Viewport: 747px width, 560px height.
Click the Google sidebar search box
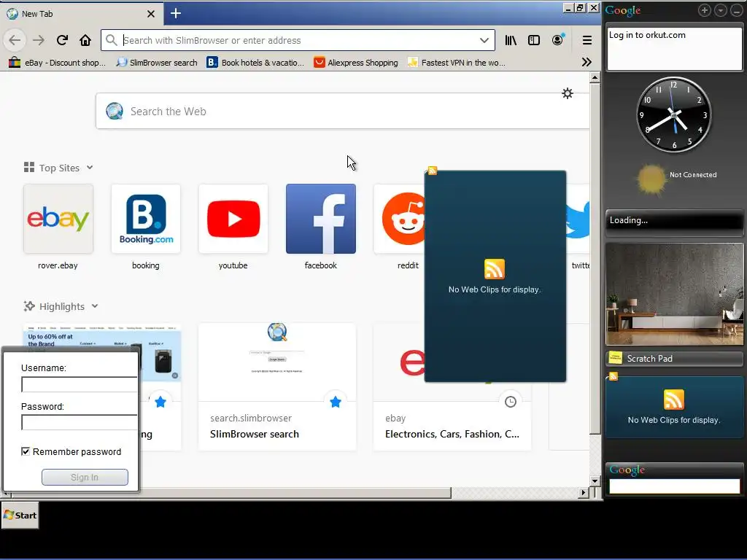point(675,486)
